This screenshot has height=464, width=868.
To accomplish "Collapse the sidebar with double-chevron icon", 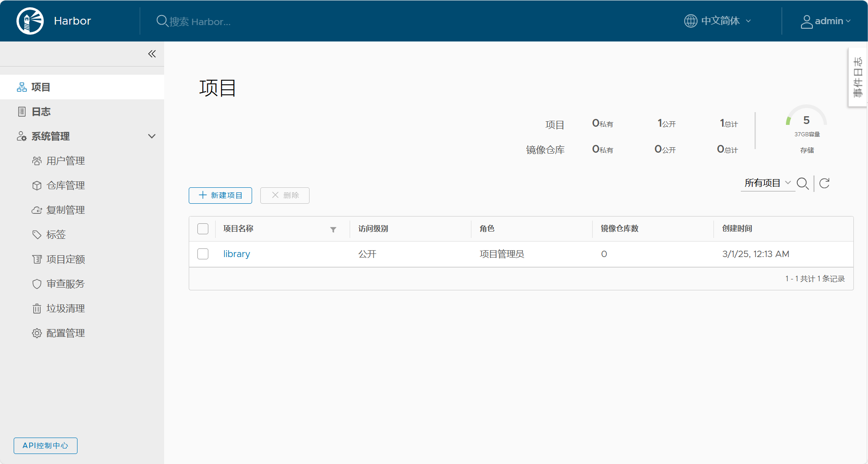I will 152,54.
